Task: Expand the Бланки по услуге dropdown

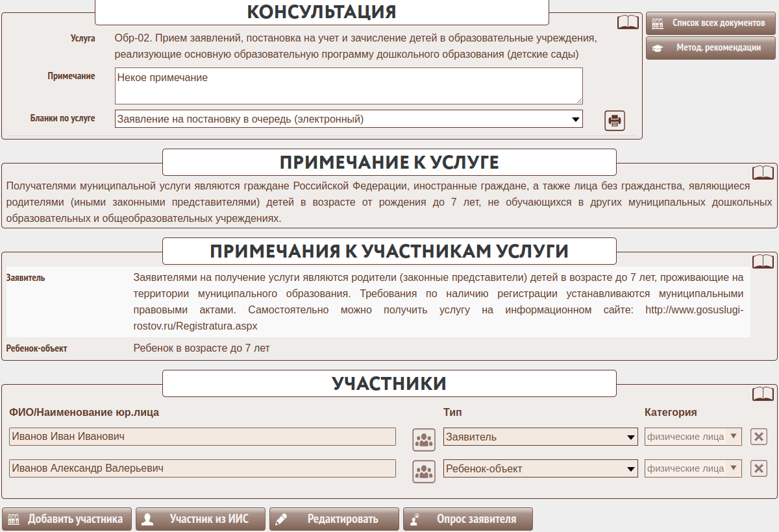Action: (349, 119)
